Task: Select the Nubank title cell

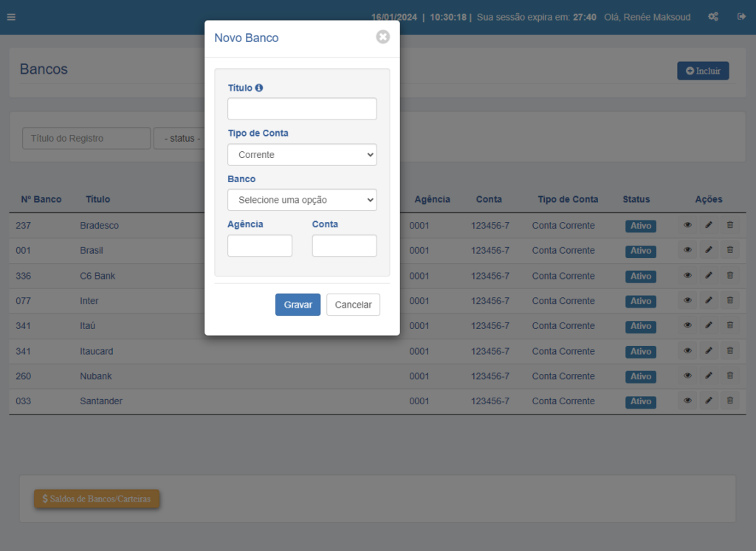Action: point(95,376)
